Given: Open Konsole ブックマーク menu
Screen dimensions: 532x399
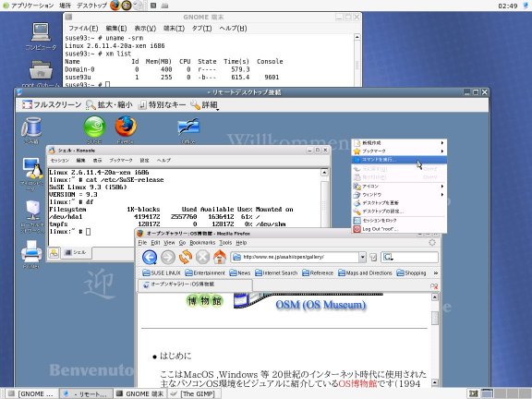Looking at the screenshot, I should 121,160.
